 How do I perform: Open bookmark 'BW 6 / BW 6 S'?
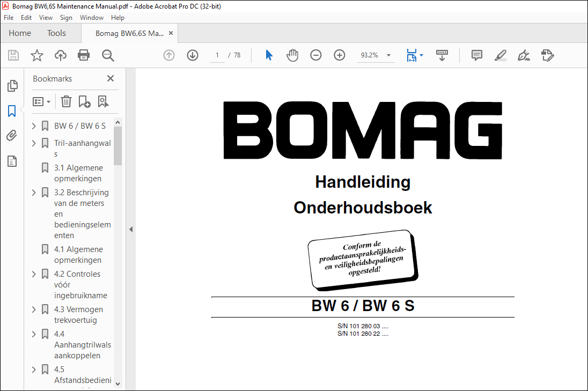click(80, 126)
